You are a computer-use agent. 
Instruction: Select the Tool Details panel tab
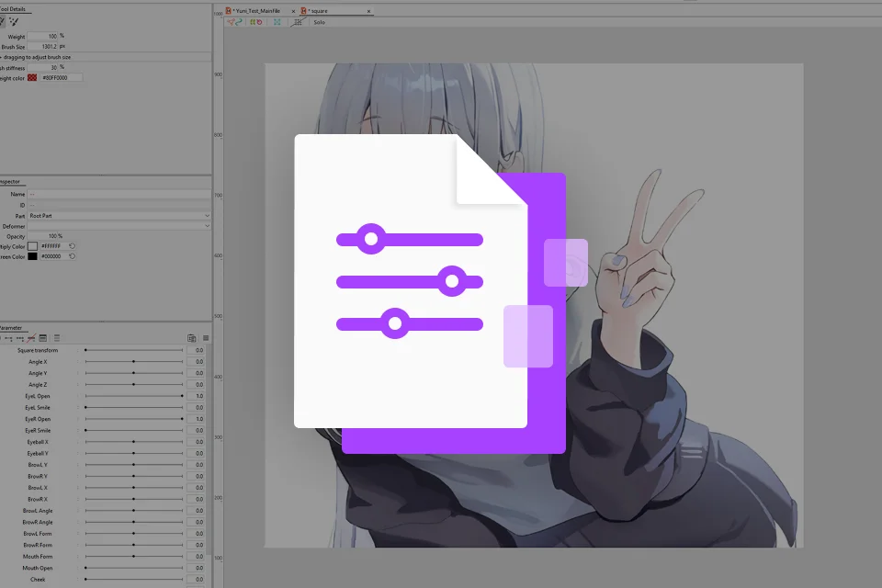pos(13,9)
